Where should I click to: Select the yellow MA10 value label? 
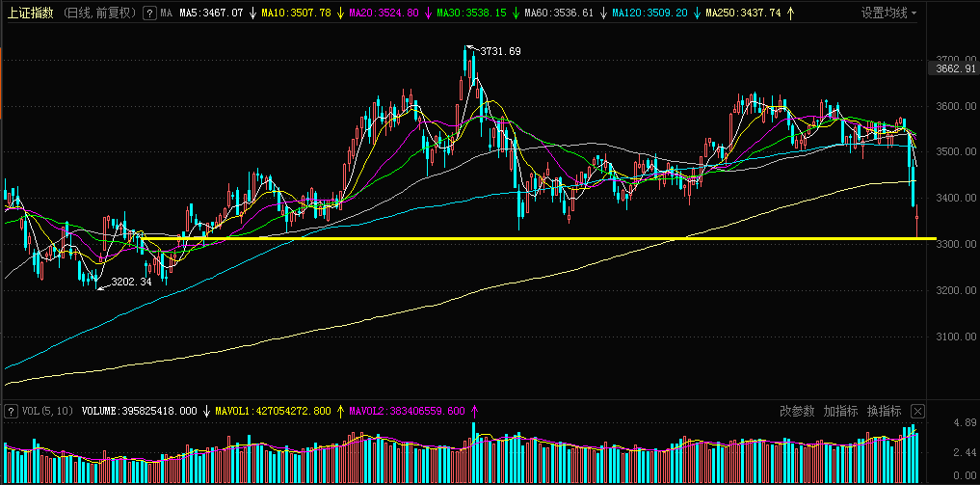click(296, 13)
